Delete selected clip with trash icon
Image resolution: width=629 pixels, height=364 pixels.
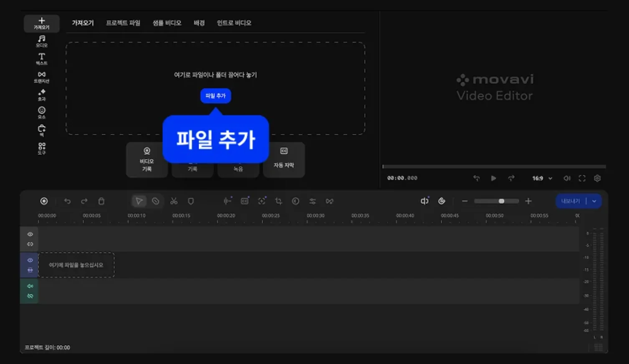point(101,201)
